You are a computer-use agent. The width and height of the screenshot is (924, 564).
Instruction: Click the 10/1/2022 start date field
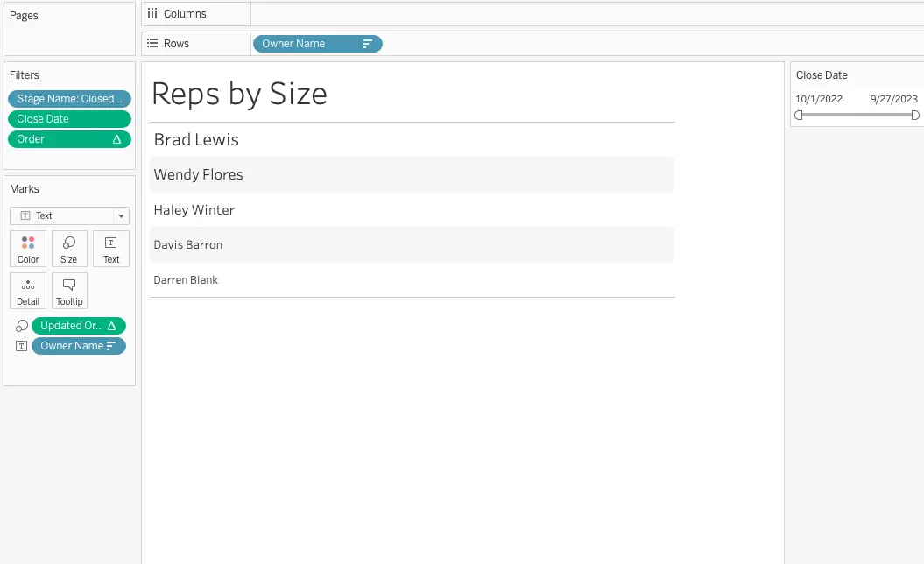tap(819, 99)
